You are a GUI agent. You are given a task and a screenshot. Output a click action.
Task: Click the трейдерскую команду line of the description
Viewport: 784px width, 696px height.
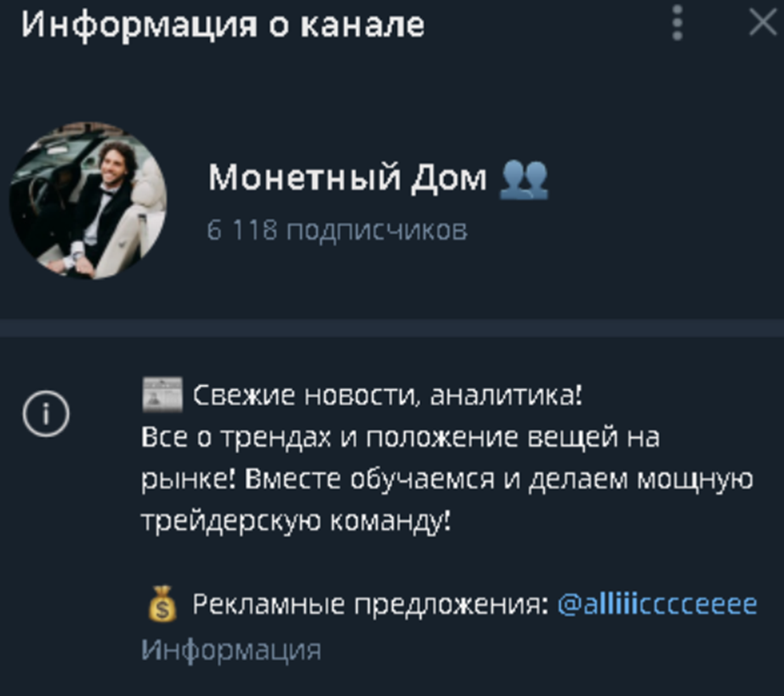pos(296,522)
